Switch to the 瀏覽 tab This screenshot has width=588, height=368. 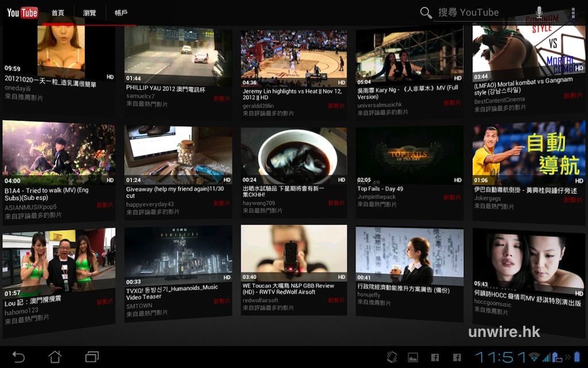90,13
